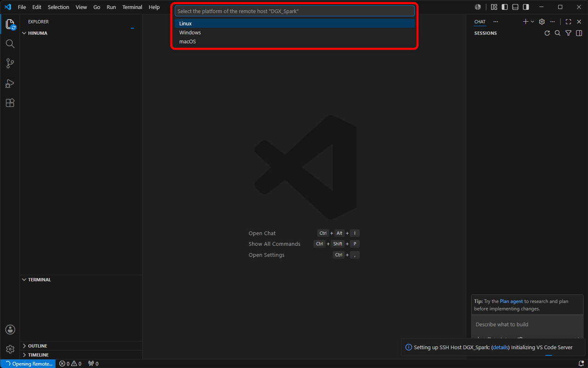Click the Open Settings label
588x368 pixels.
click(x=266, y=255)
